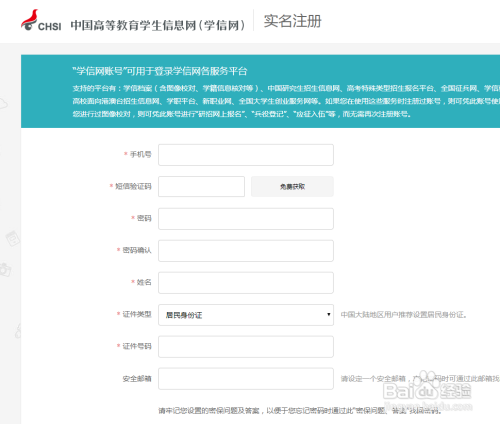Click the 请设定一个安全邮箱 hint text
Image resolution: width=500 pixels, height=424 pixels.
point(420,379)
